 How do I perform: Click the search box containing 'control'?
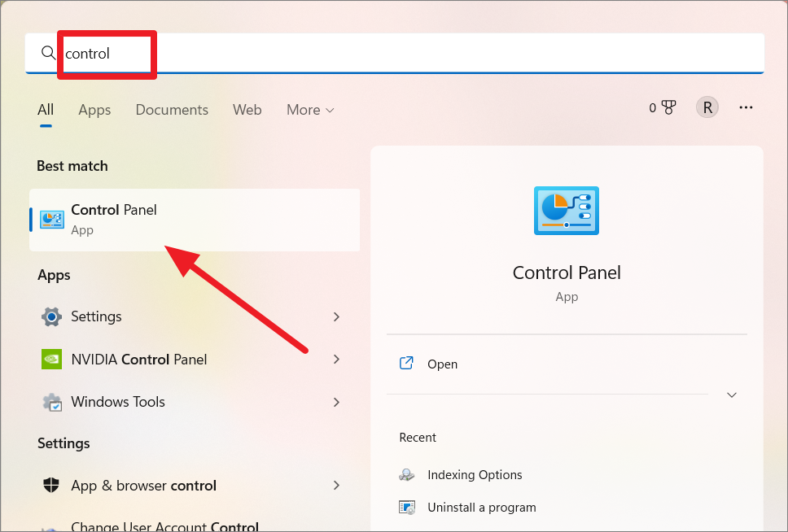[x=395, y=53]
